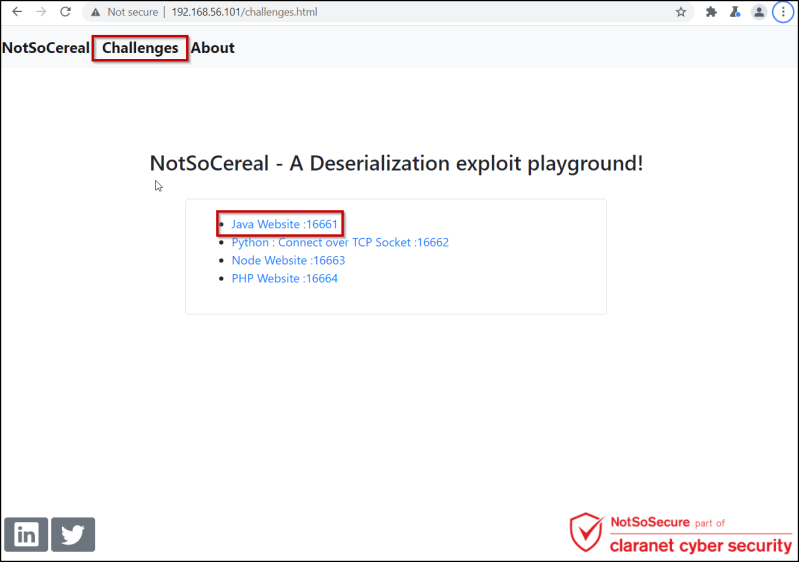Image resolution: width=799 pixels, height=562 pixels.
Task: Open the NotSoSecure claranet cyber security logo
Action: click(681, 533)
